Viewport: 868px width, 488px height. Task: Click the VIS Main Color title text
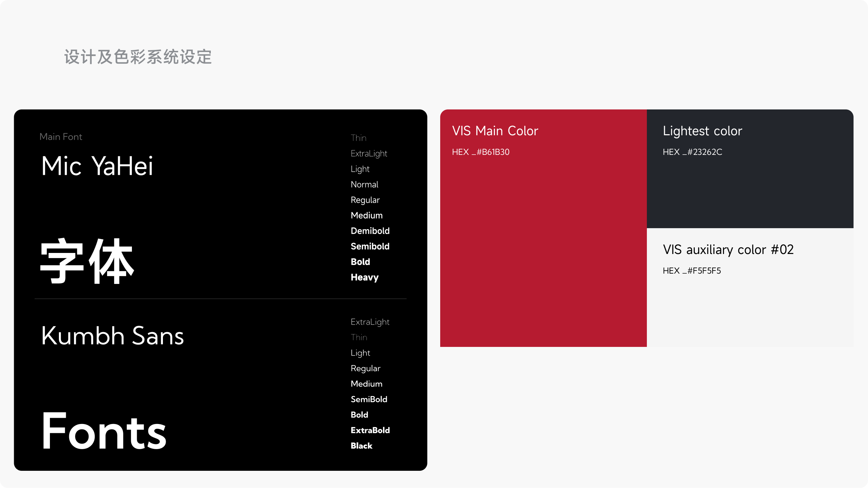coord(495,131)
